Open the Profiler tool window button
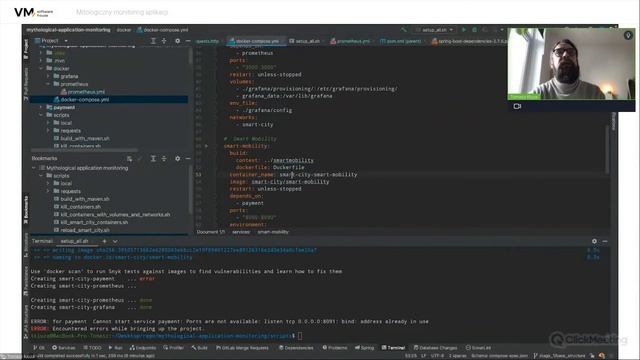 coord(174,348)
